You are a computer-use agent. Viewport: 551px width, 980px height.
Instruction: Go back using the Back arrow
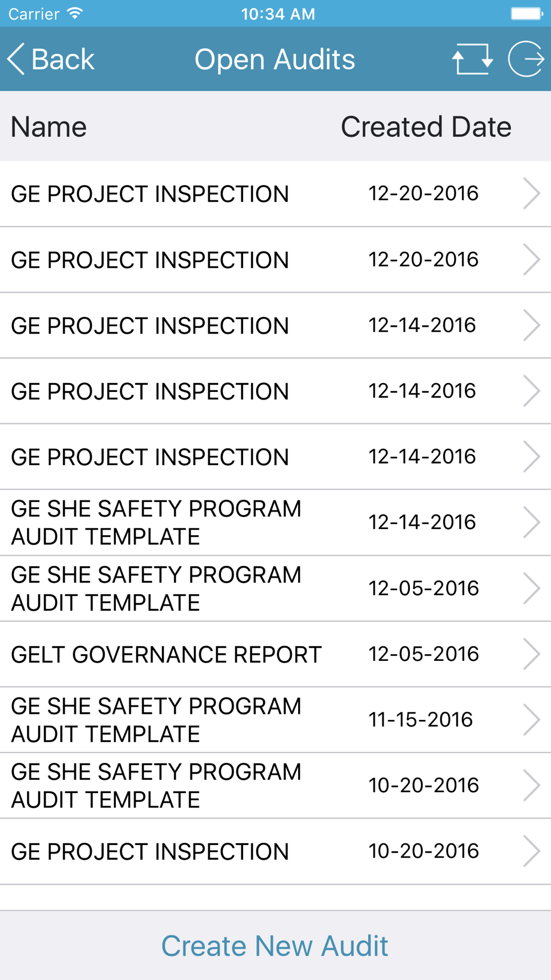51,59
